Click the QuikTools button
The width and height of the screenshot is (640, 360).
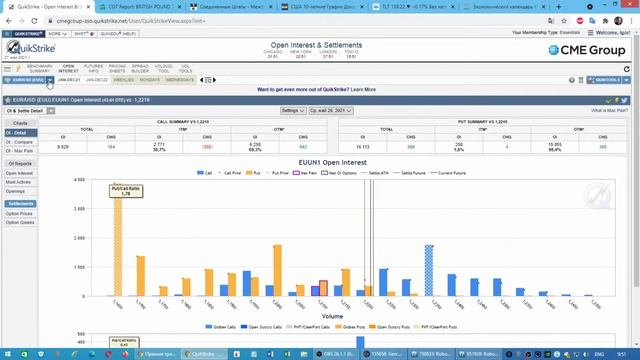pyautogui.click(x=604, y=80)
